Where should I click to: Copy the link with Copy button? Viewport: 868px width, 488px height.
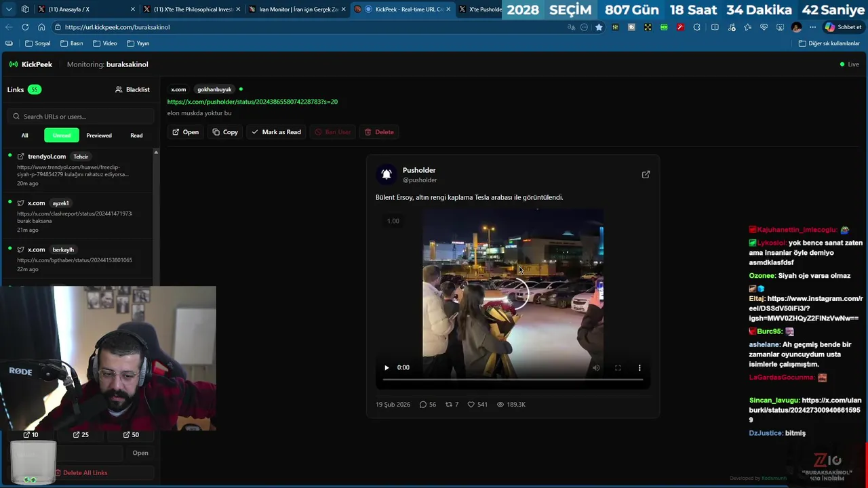click(225, 132)
